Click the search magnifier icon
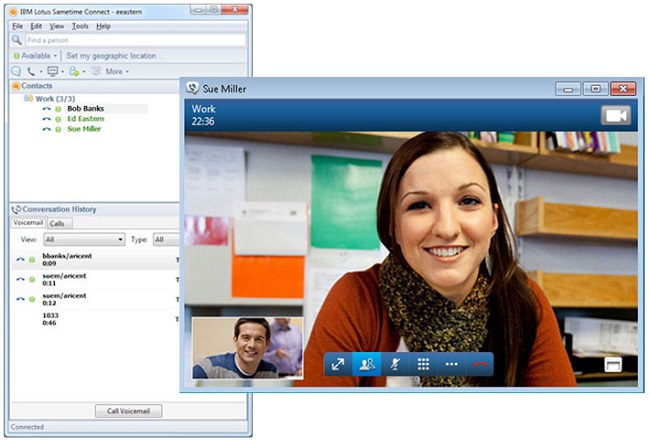The width and height of the screenshot is (650, 448). pyautogui.click(x=17, y=40)
